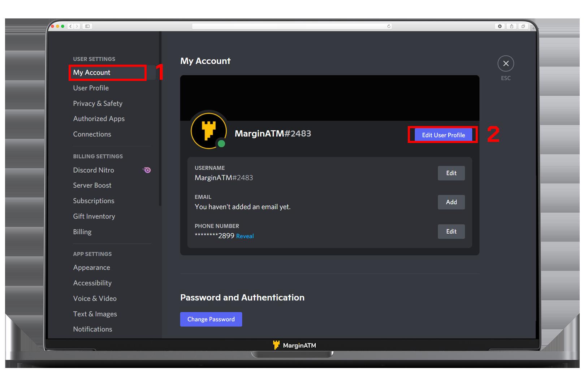Open Accessibility settings
The width and height of the screenshot is (588, 390).
tap(92, 283)
